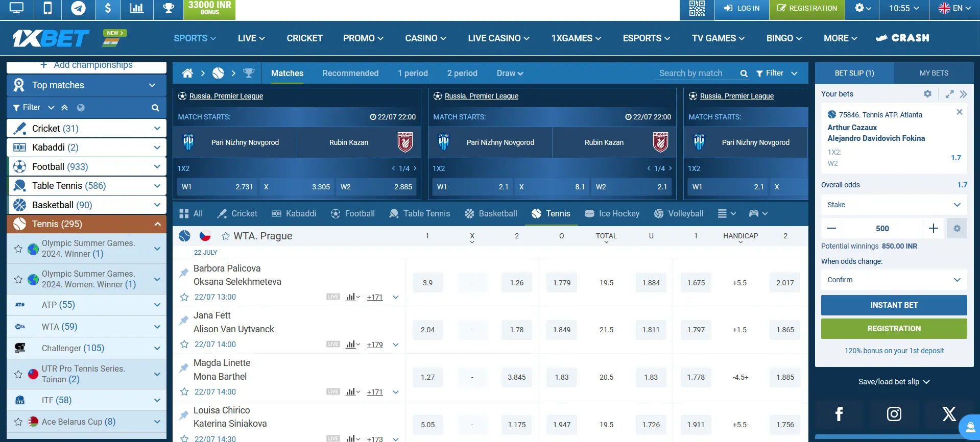Open the QR code icon

[697, 9]
